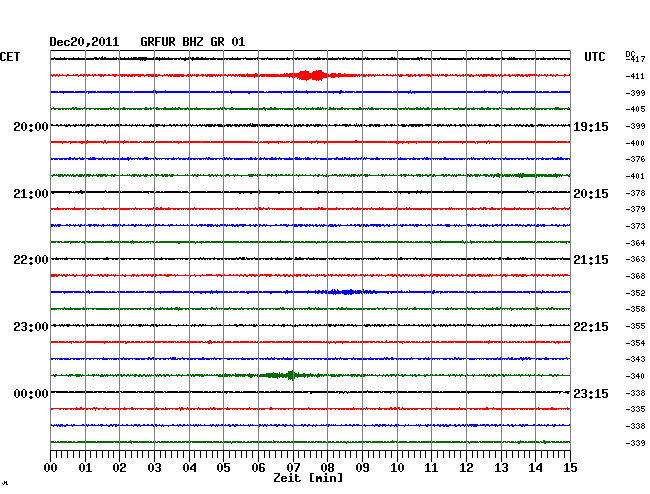Image resolution: width=650 pixels, height=494 pixels.
Task: Click the 20:15 UTC time label
Action: click(591, 194)
